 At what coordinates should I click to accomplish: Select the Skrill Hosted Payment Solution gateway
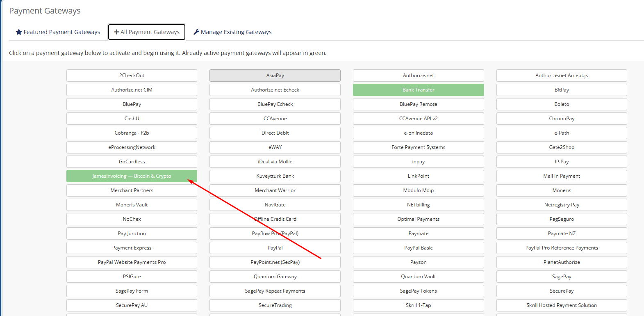point(562,305)
